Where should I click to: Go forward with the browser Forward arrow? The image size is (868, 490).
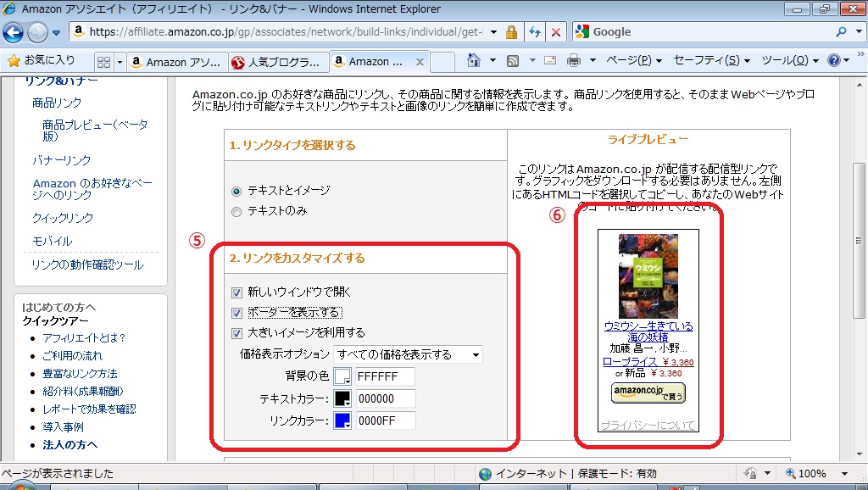coord(37,32)
